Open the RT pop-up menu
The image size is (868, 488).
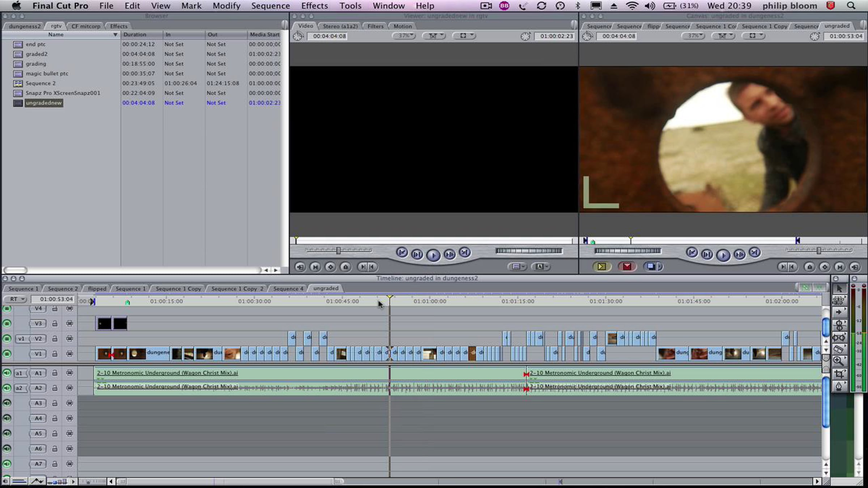click(x=16, y=299)
